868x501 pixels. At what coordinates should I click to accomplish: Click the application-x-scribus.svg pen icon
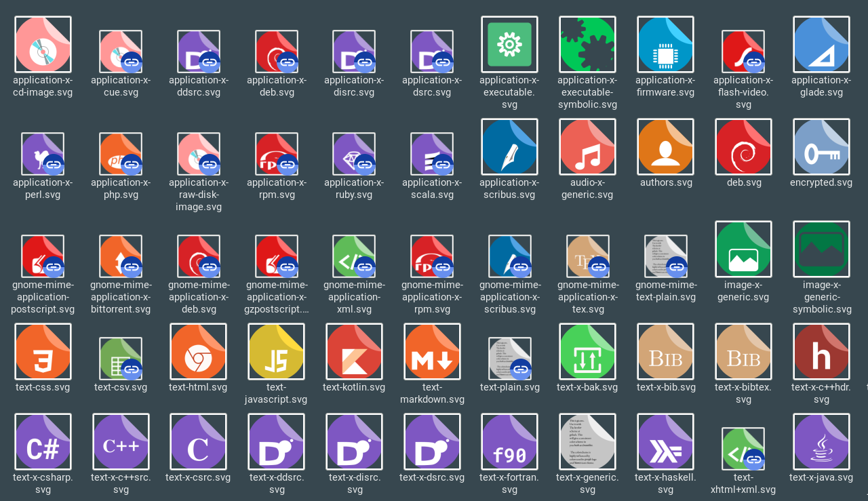coord(509,146)
